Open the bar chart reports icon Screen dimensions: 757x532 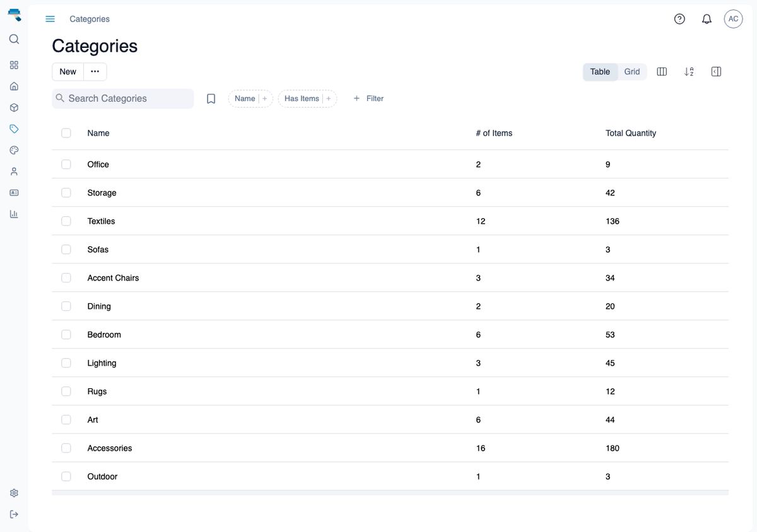14,214
